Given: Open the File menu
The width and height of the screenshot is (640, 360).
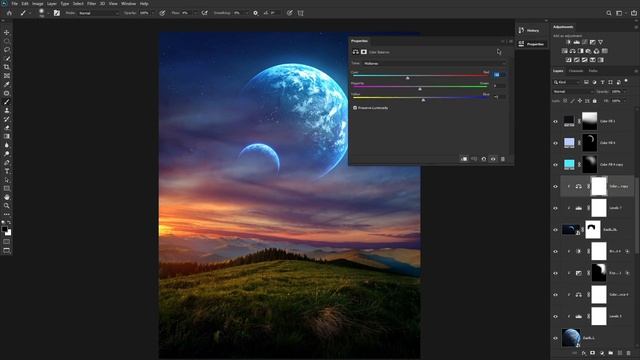Looking at the screenshot, I should 15,4.
